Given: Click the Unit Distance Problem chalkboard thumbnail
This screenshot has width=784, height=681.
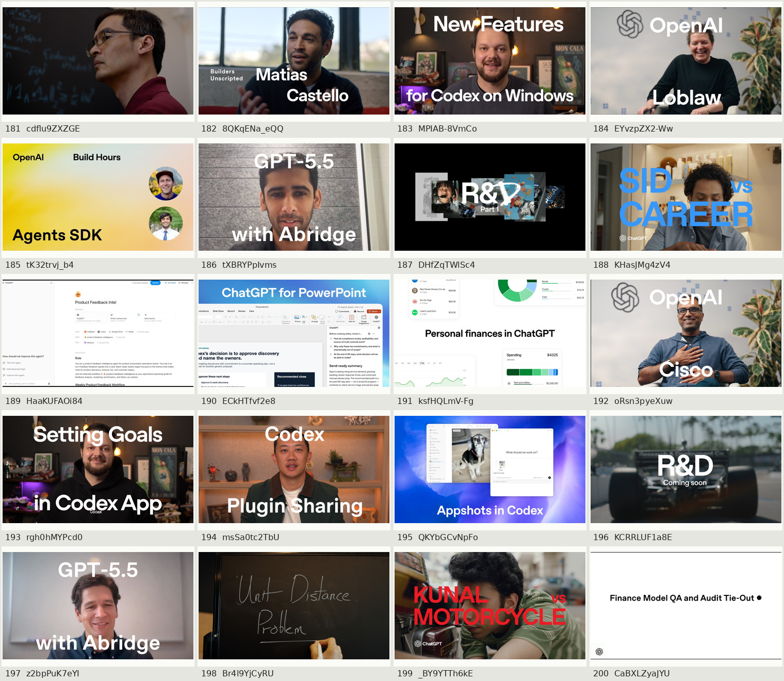Looking at the screenshot, I should pyautogui.click(x=294, y=606).
